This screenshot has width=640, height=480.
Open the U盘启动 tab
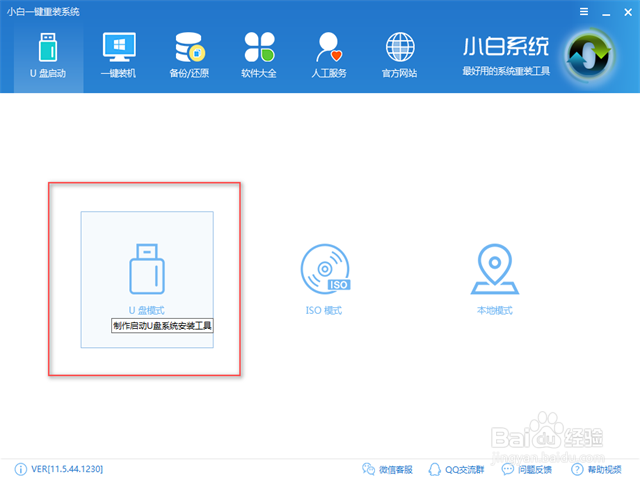coord(48,56)
